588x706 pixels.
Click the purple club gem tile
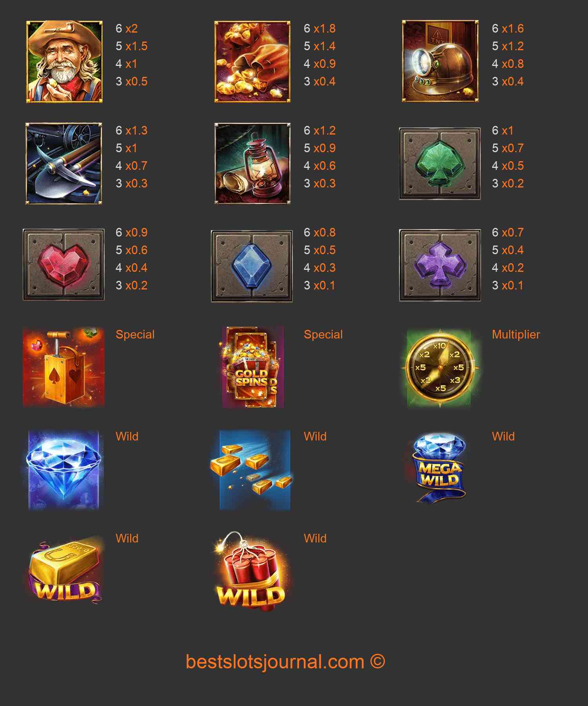click(440, 266)
